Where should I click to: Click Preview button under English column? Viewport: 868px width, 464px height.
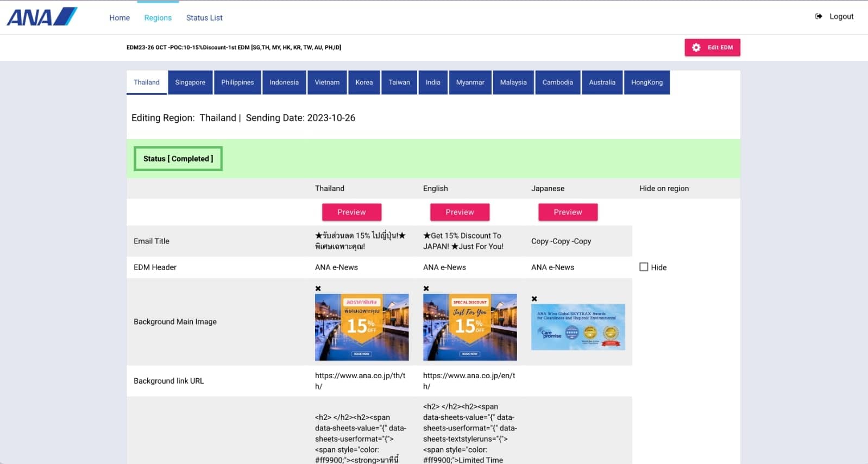[x=460, y=212]
